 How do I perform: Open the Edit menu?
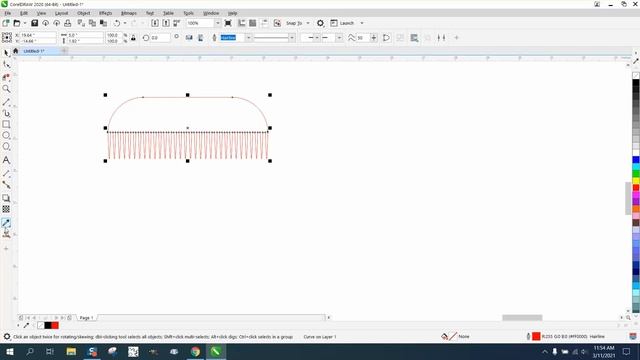pos(24,13)
